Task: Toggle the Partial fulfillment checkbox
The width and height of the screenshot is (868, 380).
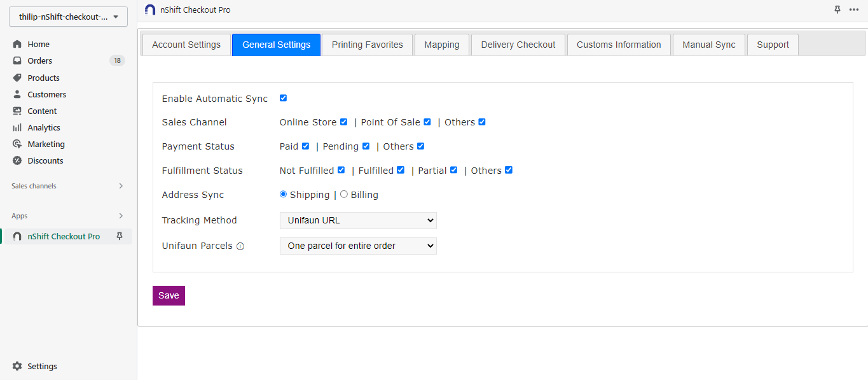Action: point(453,170)
